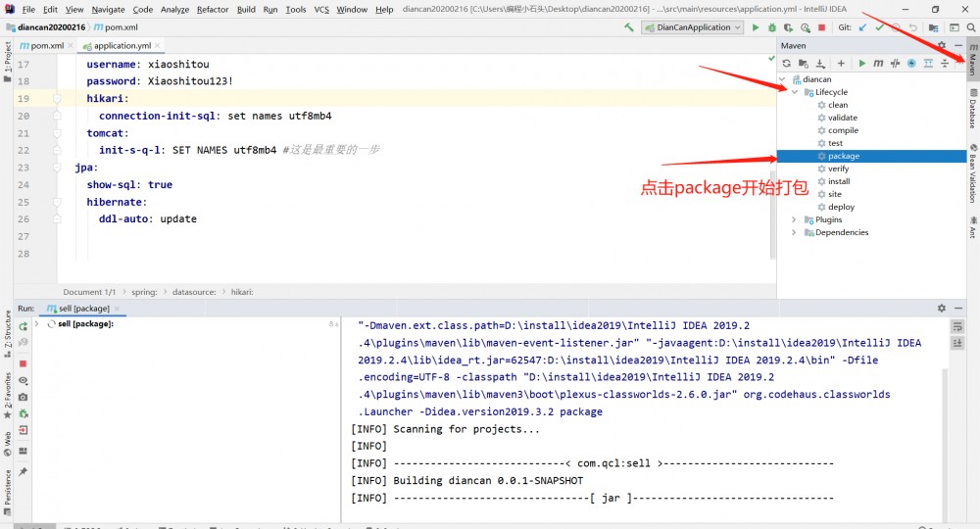
Task: Select the package lifecycle phase
Action: 843,156
